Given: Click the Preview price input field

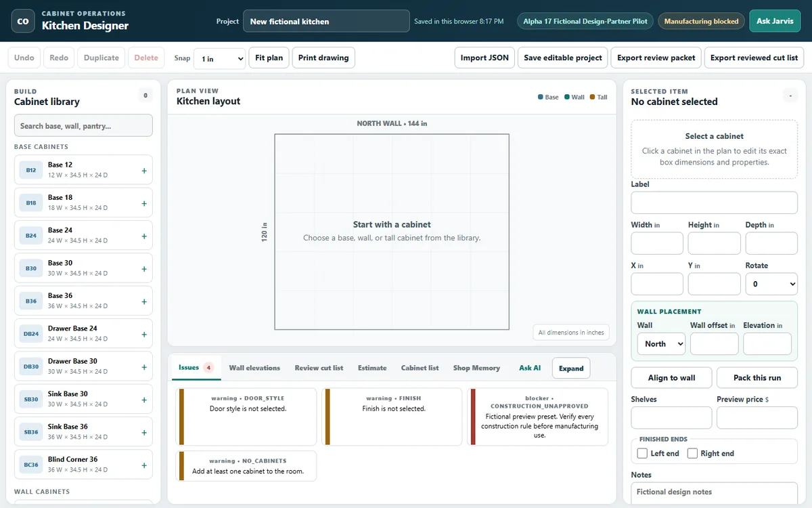Looking at the screenshot, I should pos(757,418).
